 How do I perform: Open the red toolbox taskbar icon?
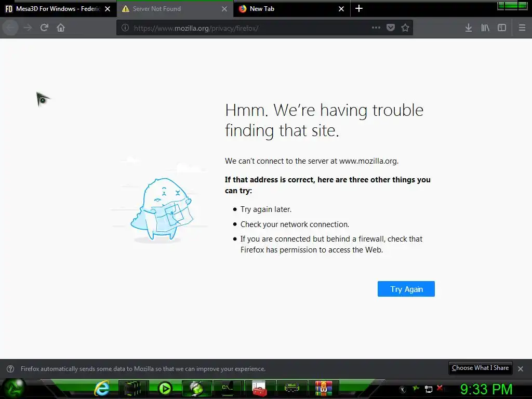260,389
